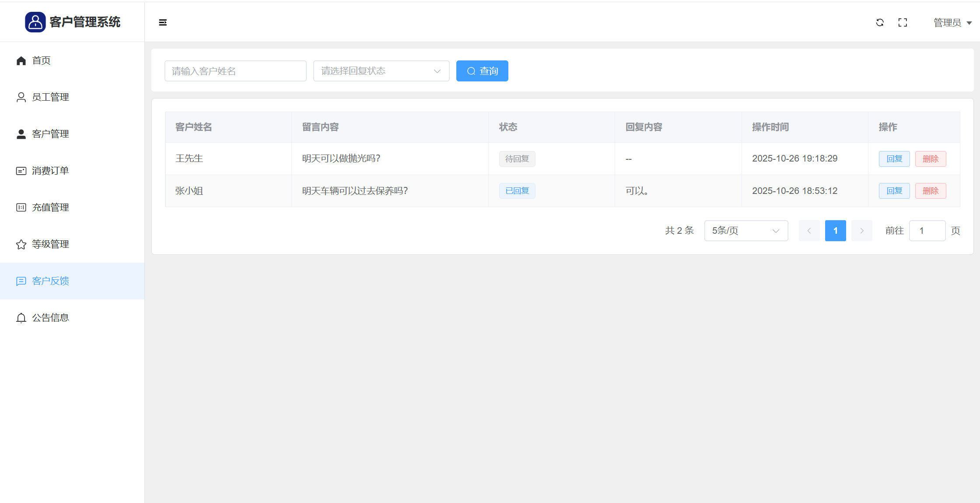Click the refresh icon in header

coord(880,22)
